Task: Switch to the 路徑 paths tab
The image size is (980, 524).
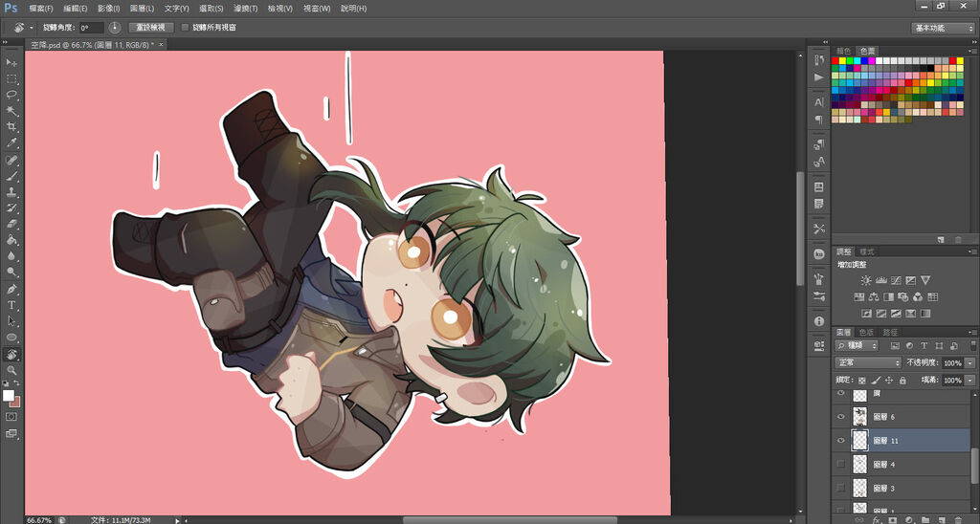Action: pos(890,332)
